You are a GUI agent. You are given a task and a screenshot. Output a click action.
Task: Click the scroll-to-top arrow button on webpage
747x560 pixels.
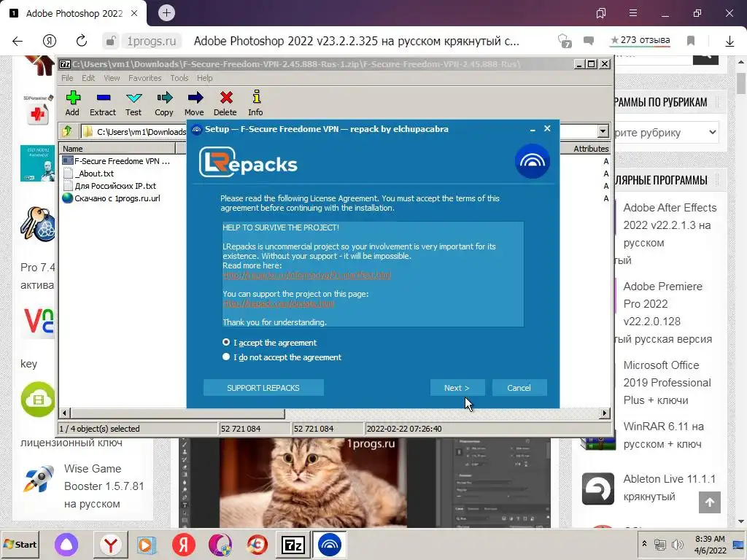click(x=709, y=502)
